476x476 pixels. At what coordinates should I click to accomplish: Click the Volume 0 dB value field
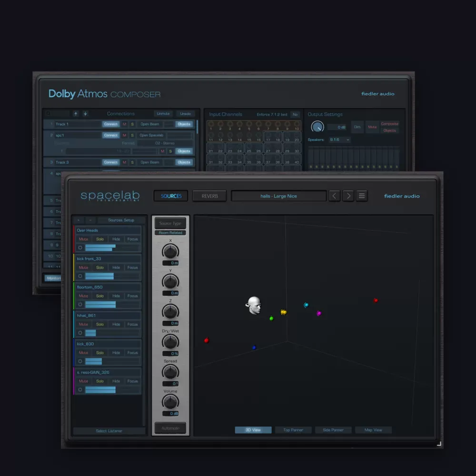170,414
